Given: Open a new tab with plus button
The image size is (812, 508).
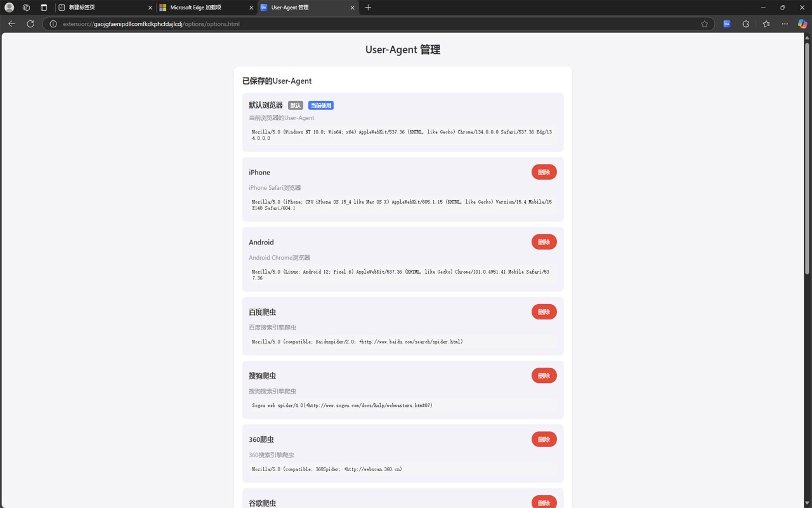Looking at the screenshot, I should [368, 8].
